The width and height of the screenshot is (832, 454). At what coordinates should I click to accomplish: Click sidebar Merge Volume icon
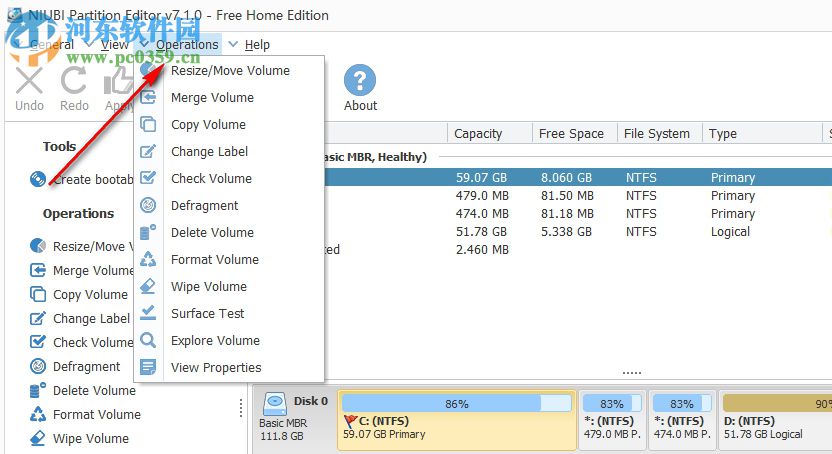click(x=38, y=270)
